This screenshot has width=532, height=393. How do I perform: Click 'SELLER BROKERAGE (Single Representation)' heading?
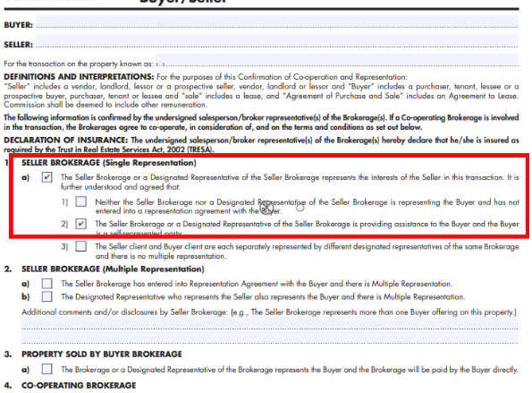pos(109,163)
